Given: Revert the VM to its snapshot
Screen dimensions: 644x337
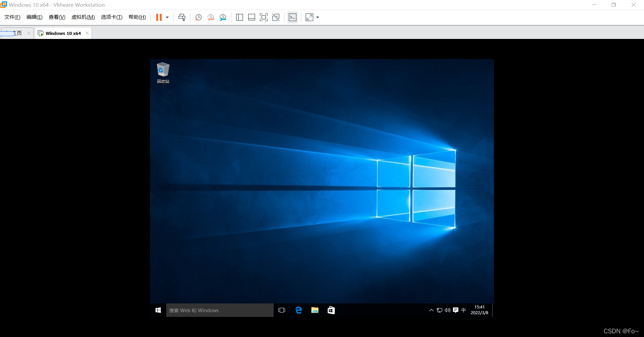Looking at the screenshot, I should click(211, 17).
